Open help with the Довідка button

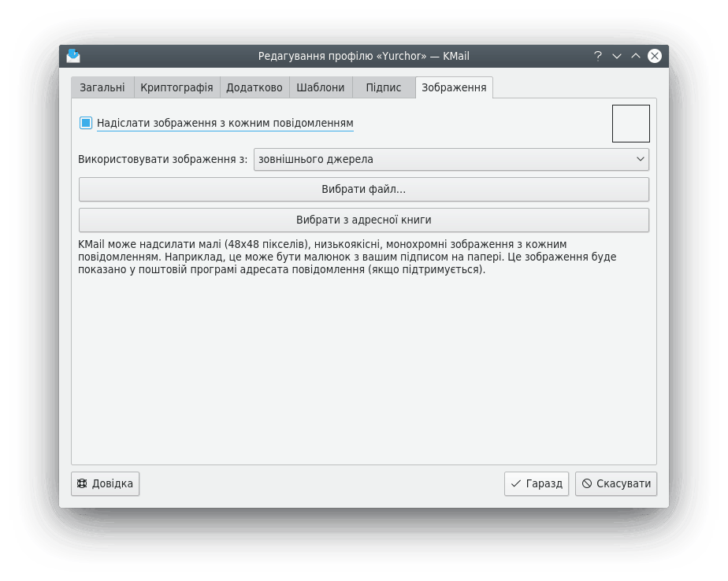click(x=105, y=483)
